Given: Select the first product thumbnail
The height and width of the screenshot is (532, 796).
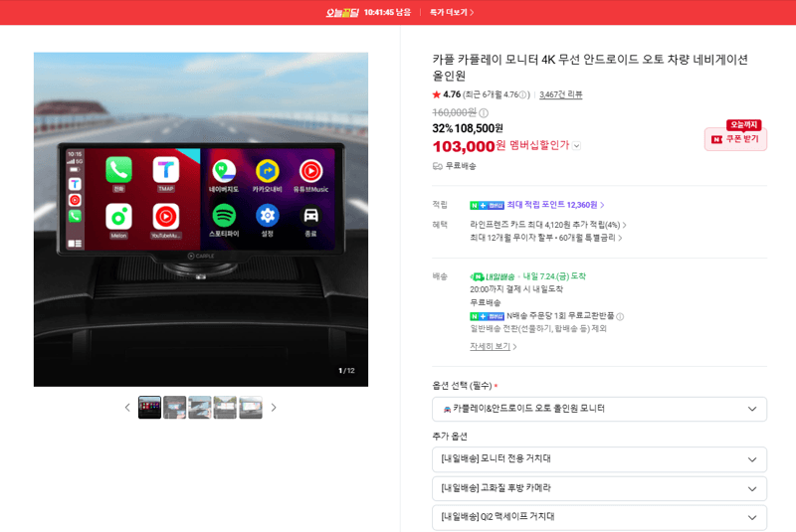Looking at the screenshot, I should (x=150, y=408).
